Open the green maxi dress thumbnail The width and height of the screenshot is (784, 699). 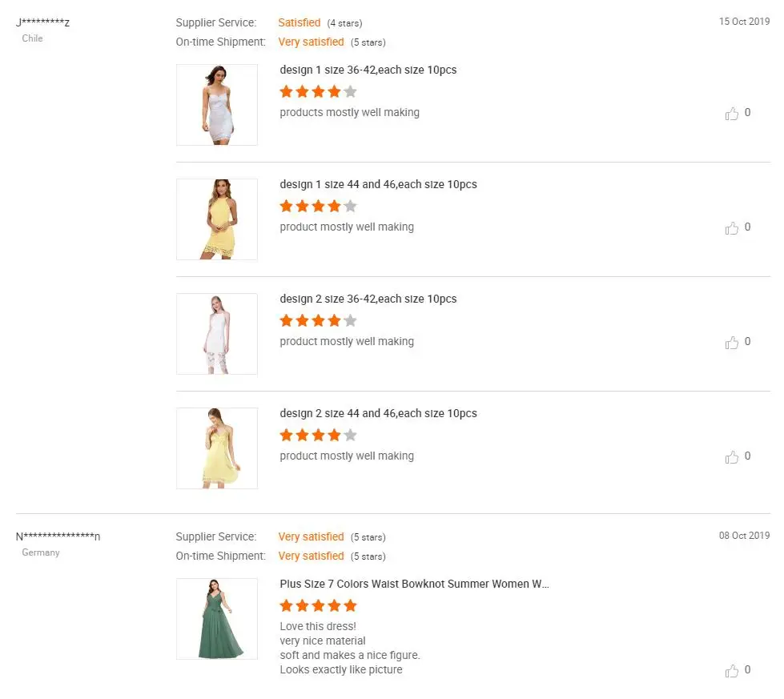coord(217,619)
